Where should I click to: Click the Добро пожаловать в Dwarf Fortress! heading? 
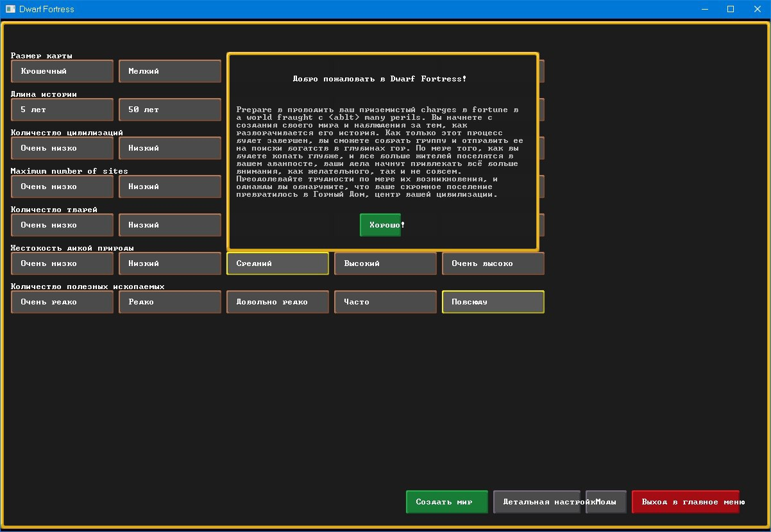pyautogui.click(x=380, y=79)
